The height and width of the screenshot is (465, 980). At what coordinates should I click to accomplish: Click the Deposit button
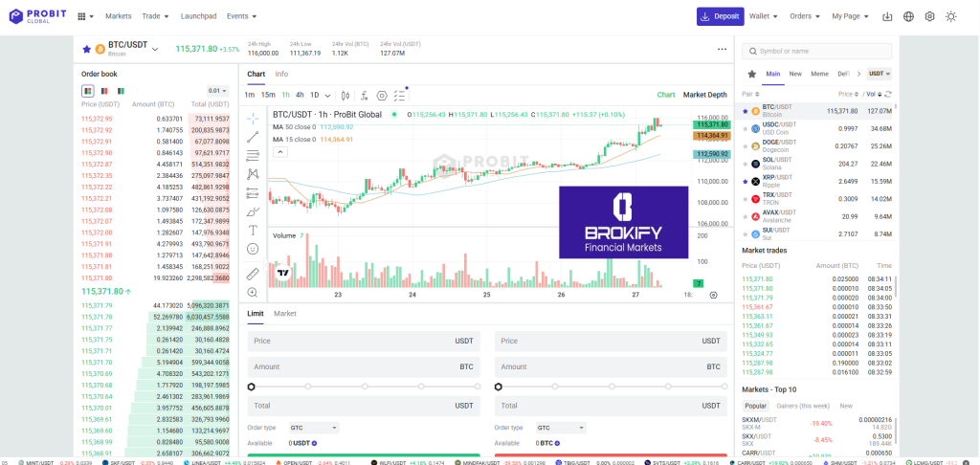click(720, 16)
